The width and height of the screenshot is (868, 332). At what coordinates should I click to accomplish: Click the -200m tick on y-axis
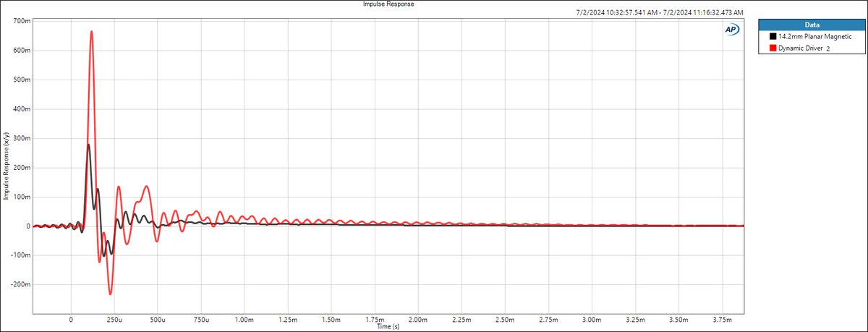click(19, 284)
